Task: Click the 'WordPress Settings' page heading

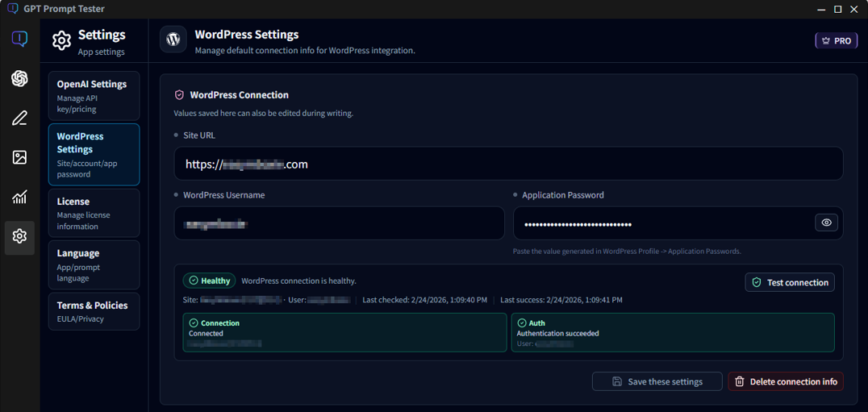Action: pos(247,35)
